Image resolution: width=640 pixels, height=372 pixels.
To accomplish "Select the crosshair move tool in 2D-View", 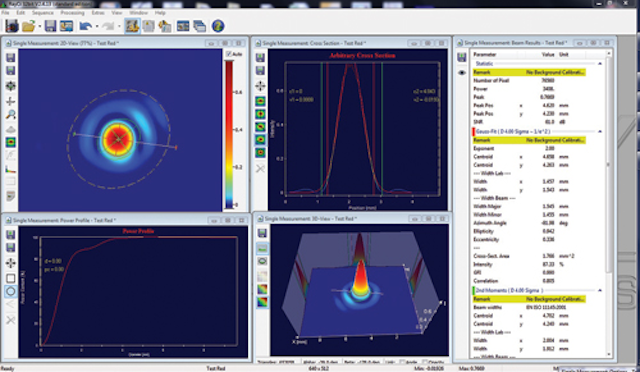I will point(11,101).
